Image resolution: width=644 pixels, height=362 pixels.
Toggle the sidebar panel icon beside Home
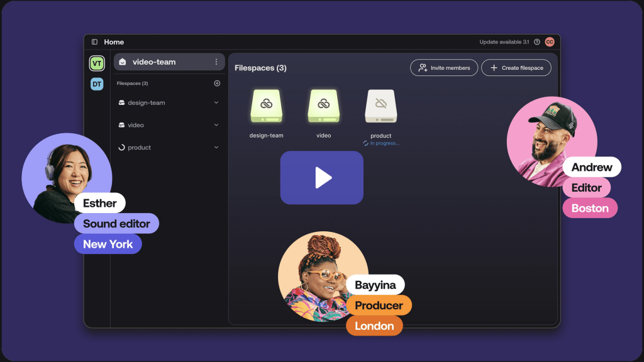(94, 42)
